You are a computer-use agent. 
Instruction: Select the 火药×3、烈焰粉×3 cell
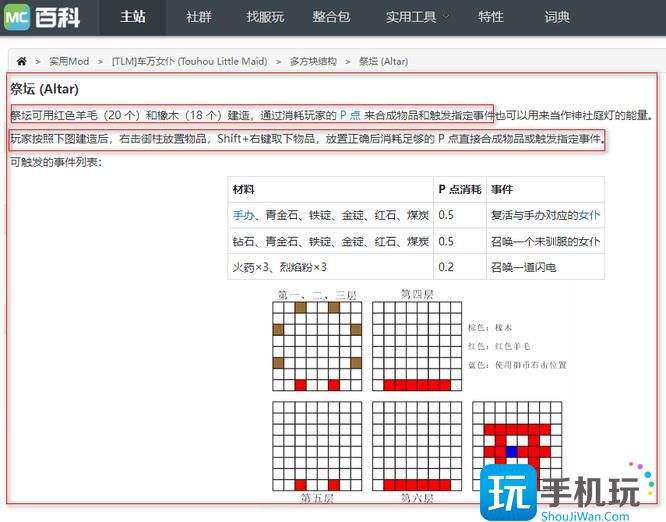coord(330,267)
